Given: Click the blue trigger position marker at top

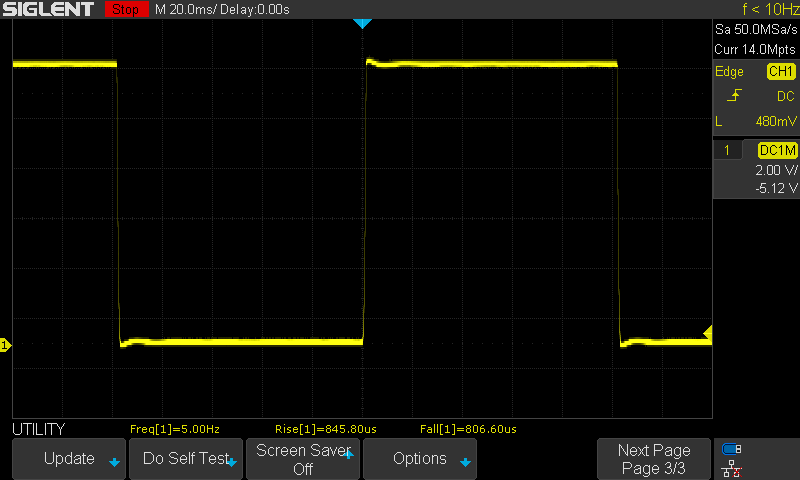Looking at the screenshot, I should click(x=362, y=23).
